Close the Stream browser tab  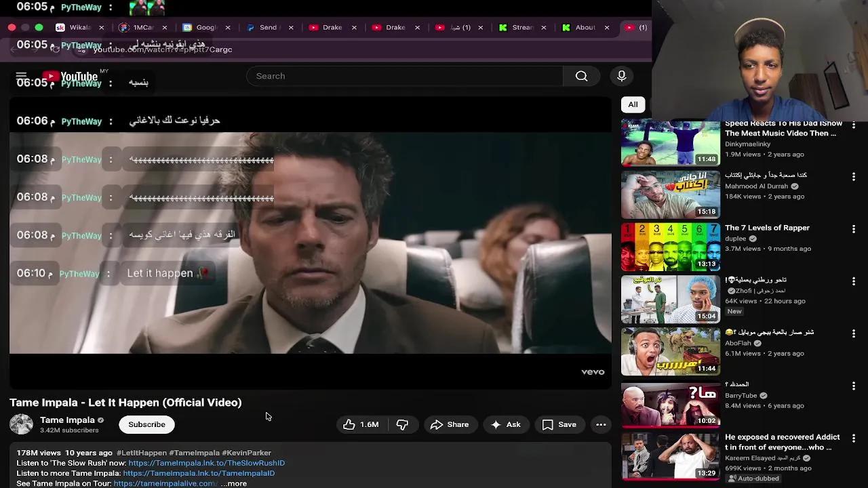544,28
